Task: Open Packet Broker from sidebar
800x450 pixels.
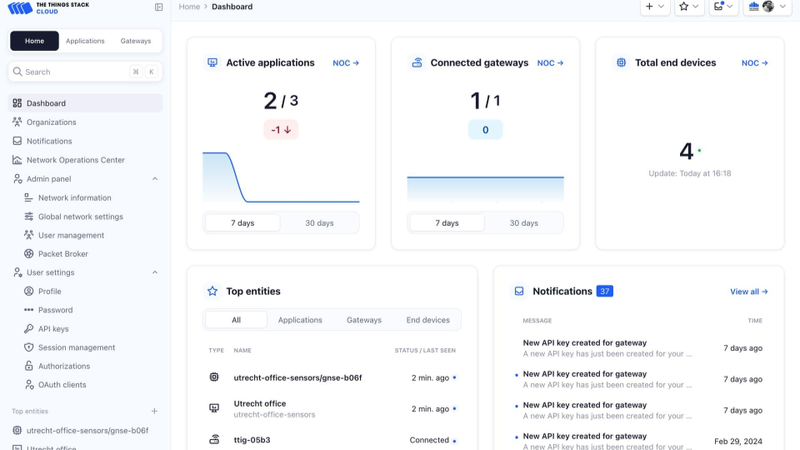Action: [63, 254]
